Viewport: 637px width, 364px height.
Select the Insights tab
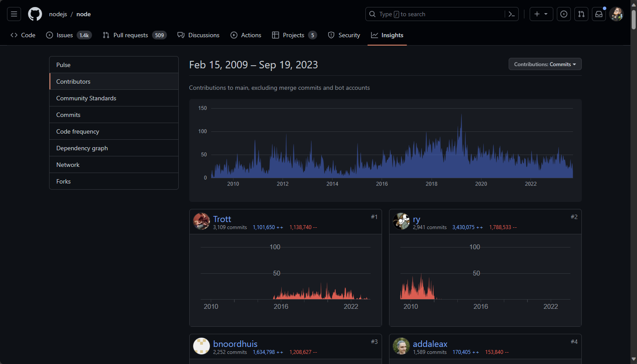tap(387, 35)
